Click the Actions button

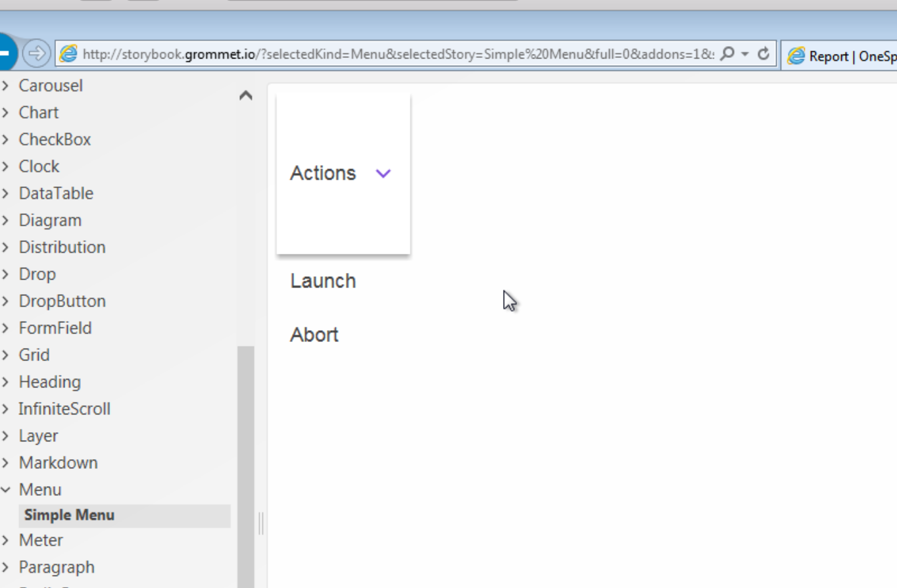323,173
